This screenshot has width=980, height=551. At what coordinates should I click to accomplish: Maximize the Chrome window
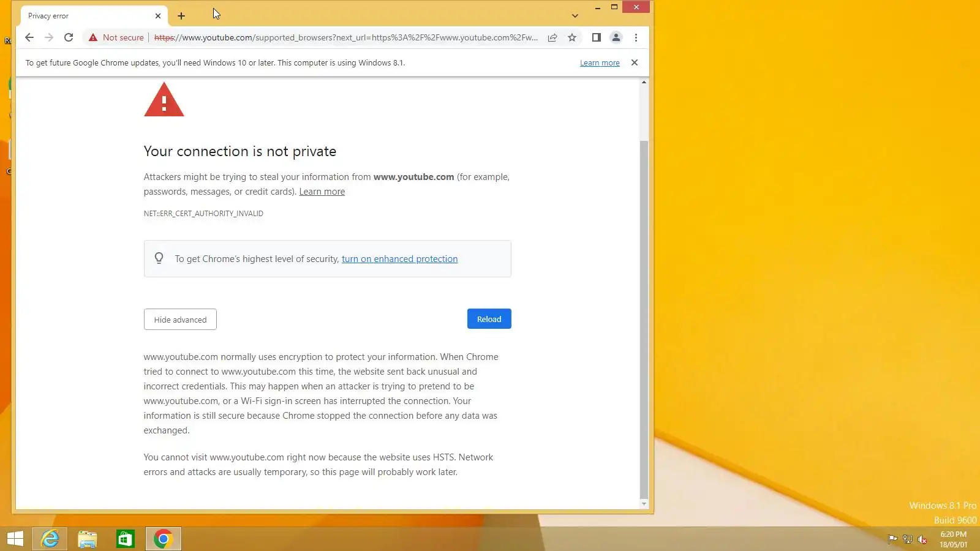(x=614, y=7)
